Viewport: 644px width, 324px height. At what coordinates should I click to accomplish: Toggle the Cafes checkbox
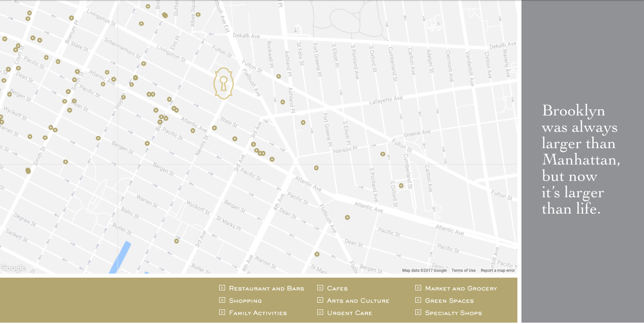(320, 288)
